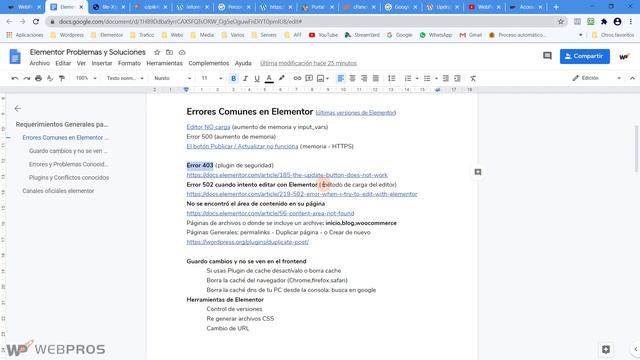640x360 pixels.
Task: Add a comment using the margin button
Action: pos(478,172)
